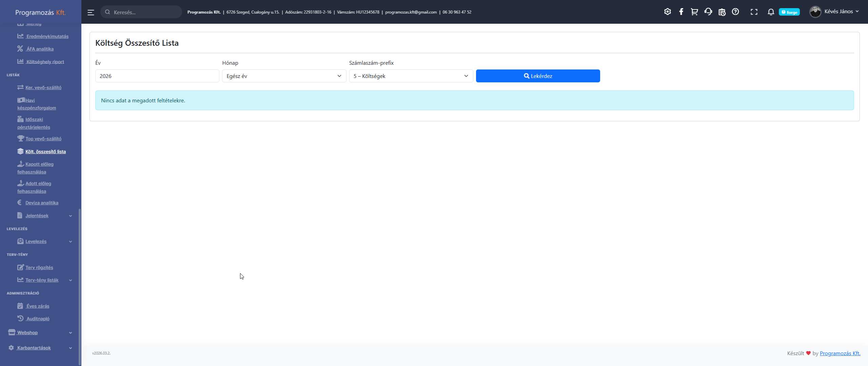Image resolution: width=868 pixels, height=366 pixels.
Task: Open Költséghely riport in the sidebar
Action: pos(45,62)
